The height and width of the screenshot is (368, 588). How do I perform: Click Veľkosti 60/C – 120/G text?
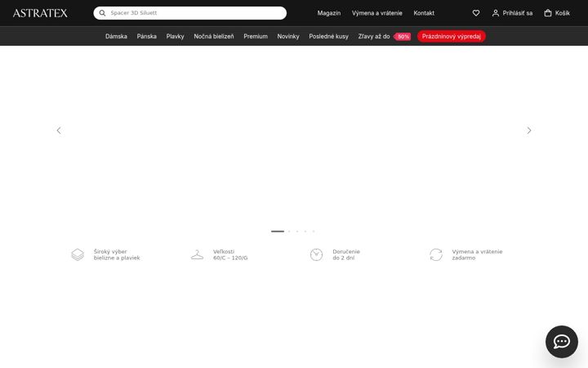point(230,254)
